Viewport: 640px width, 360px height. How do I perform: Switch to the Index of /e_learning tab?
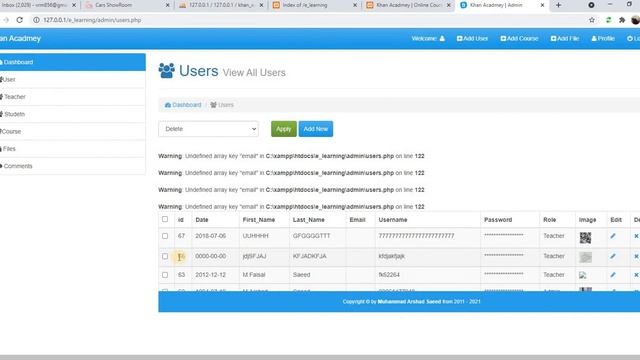tap(315, 5)
